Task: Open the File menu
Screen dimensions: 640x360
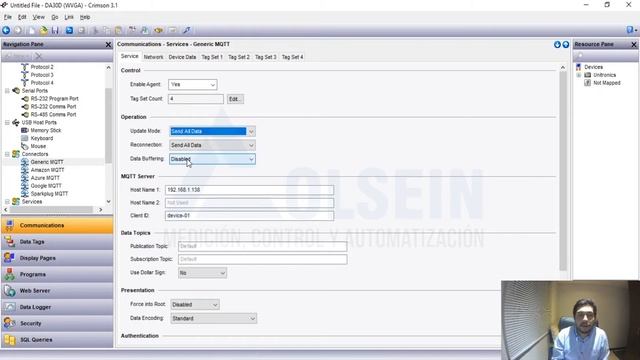Action: tap(8, 17)
